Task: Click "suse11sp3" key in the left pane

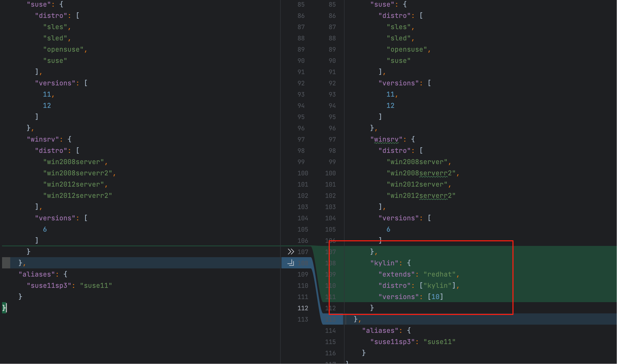Action: coord(49,286)
